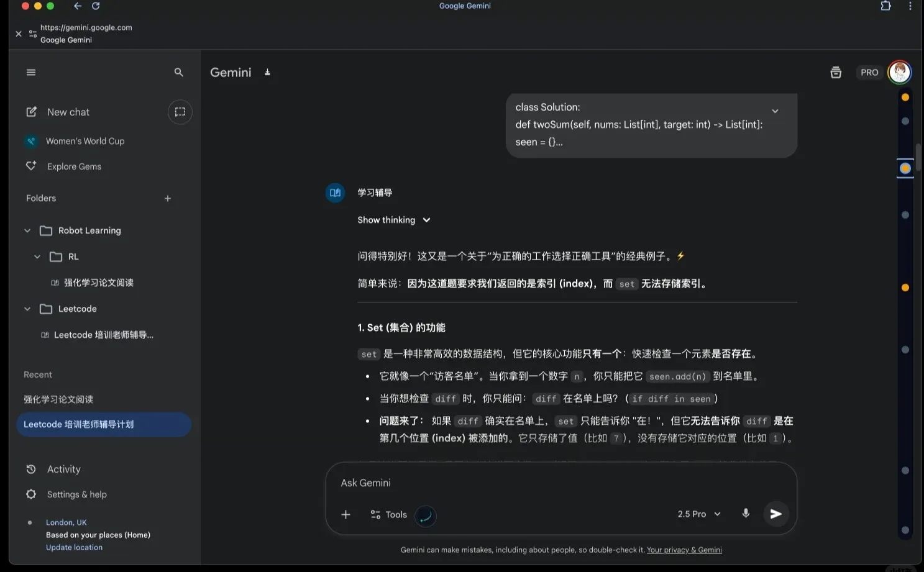Viewport: 924px width, 572px height.
Task: Open the Your privacy & Gemini link
Action: click(684, 550)
